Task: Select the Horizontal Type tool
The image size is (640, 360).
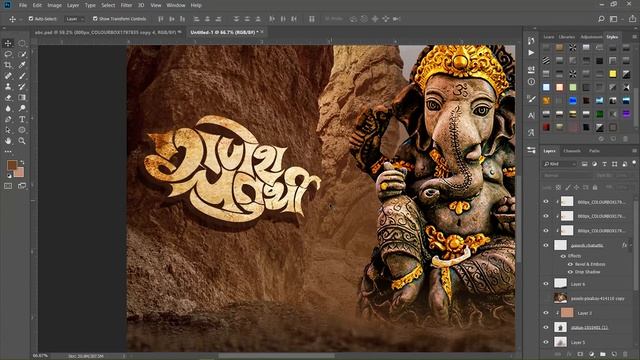Action: (22, 119)
